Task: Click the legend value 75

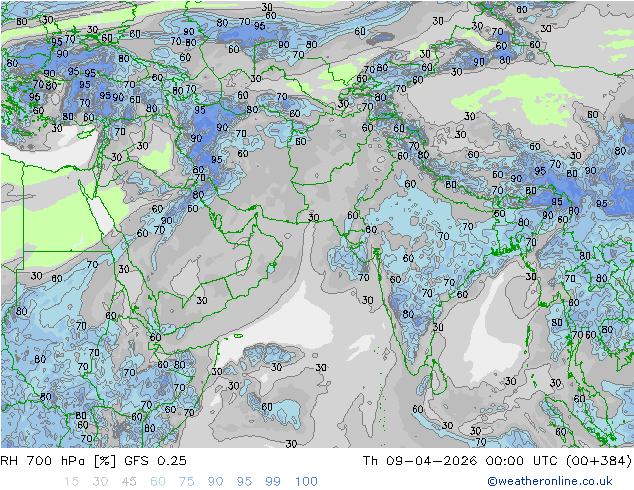Action: tap(186, 482)
